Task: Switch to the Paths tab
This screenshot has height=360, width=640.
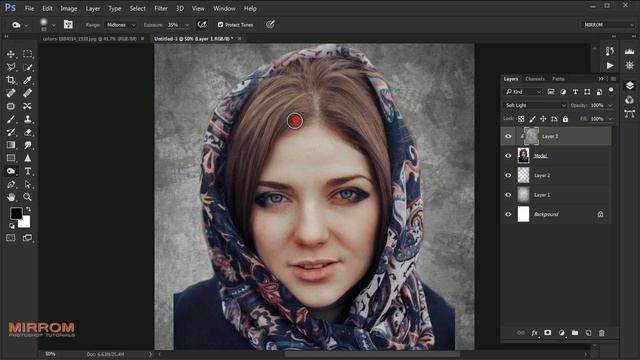Action: (558, 79)
